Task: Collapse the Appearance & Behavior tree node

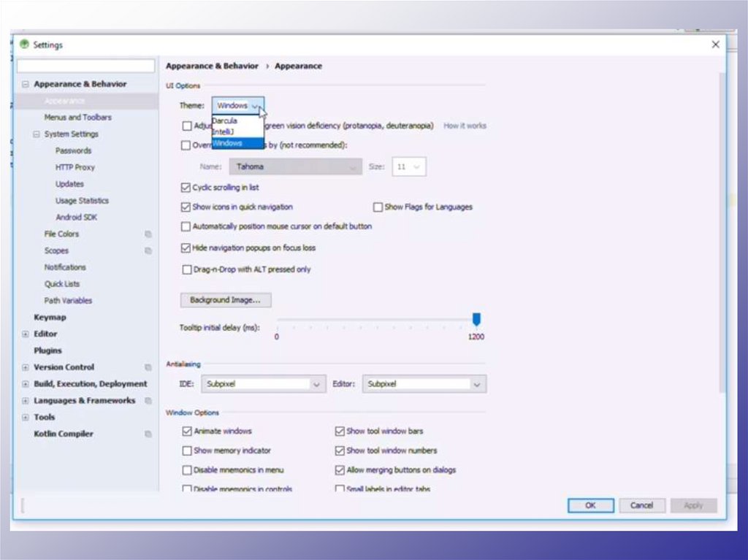Action: pos(26,84)
